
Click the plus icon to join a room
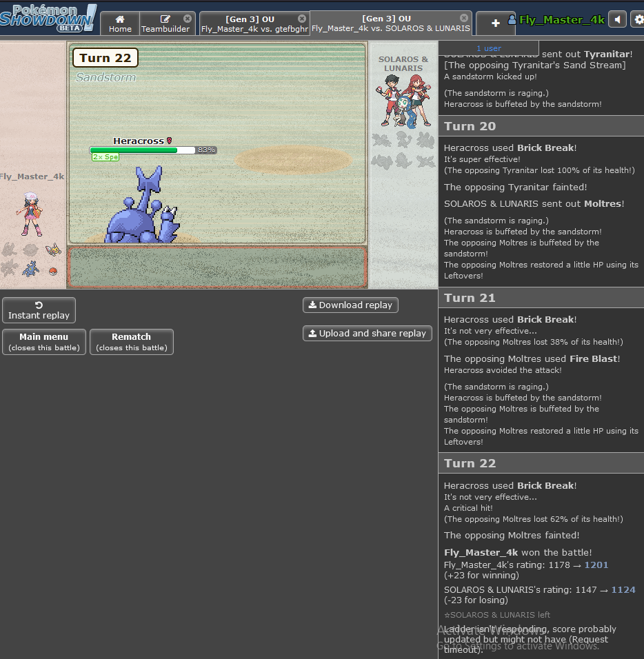click(495, 23)
